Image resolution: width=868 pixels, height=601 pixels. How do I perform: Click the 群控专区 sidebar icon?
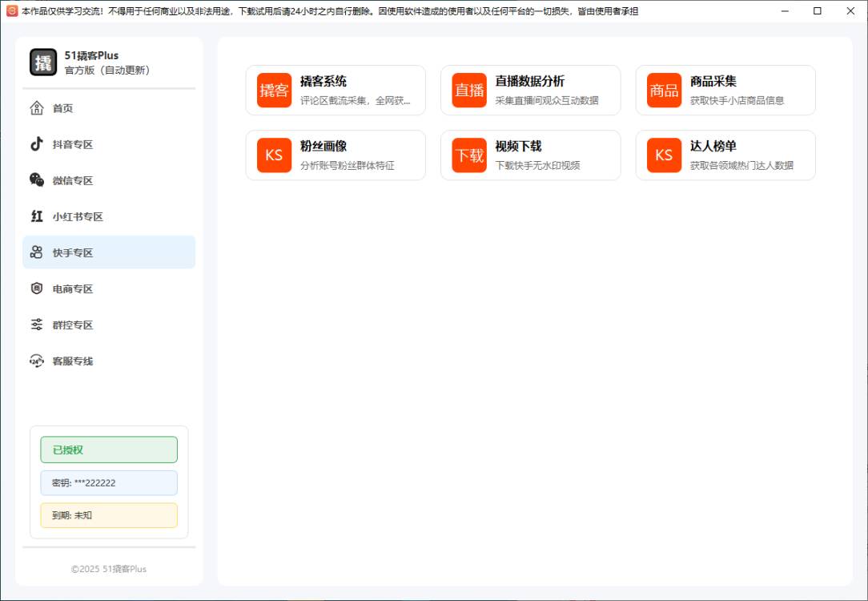[x=37, y=325]
